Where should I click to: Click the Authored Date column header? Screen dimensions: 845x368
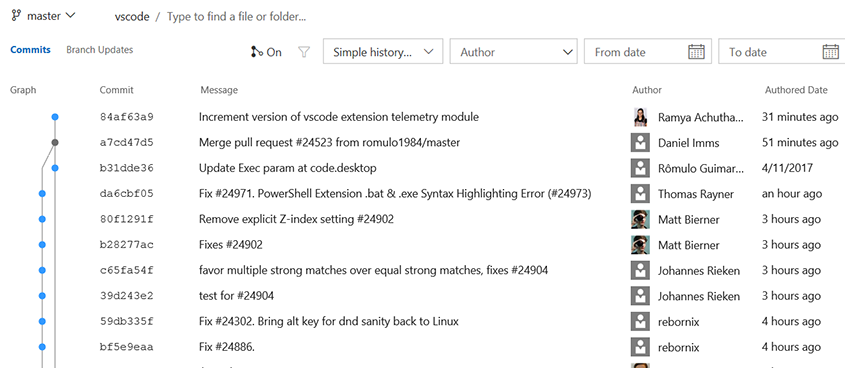coord(796,90)
